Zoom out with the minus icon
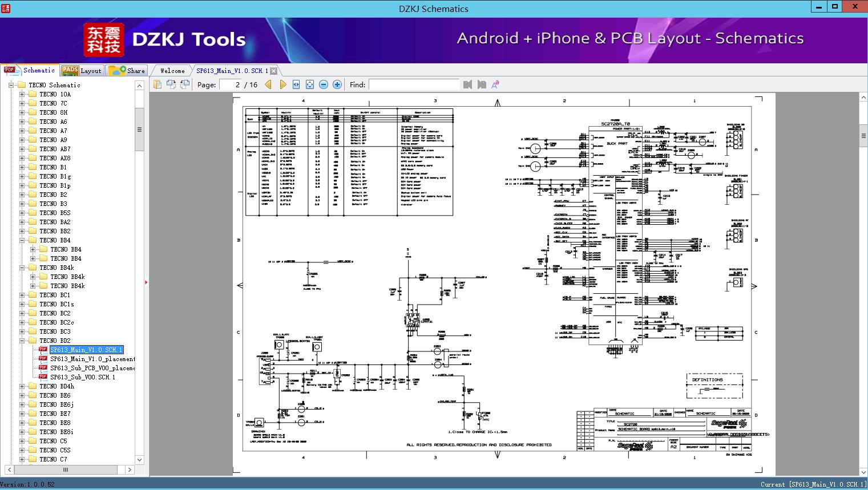 pyautogui.click(x=324, y=84)
